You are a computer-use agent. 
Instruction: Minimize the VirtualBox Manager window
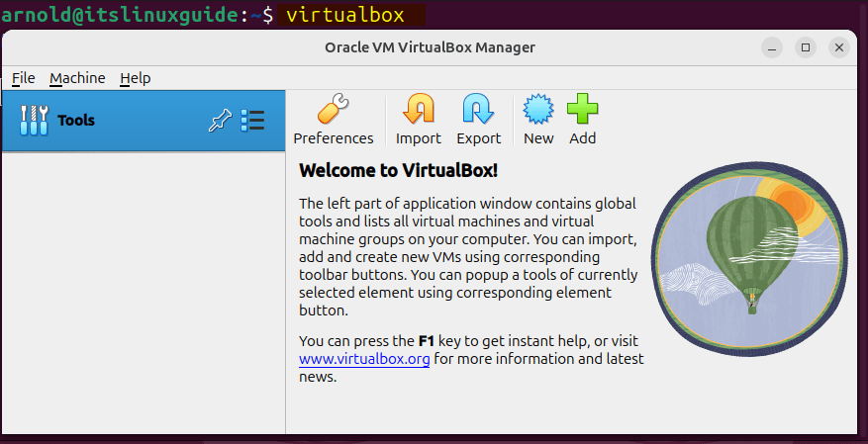point(772,47)
